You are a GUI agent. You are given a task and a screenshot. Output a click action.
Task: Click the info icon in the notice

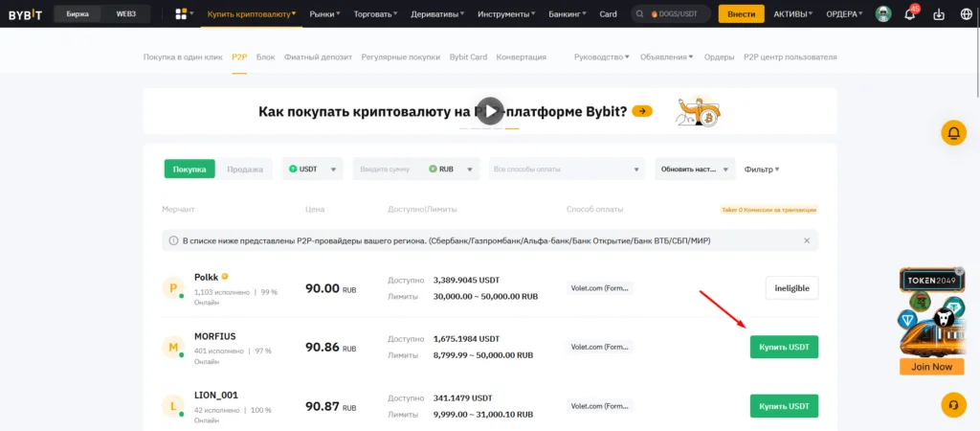tap(173, 240)
